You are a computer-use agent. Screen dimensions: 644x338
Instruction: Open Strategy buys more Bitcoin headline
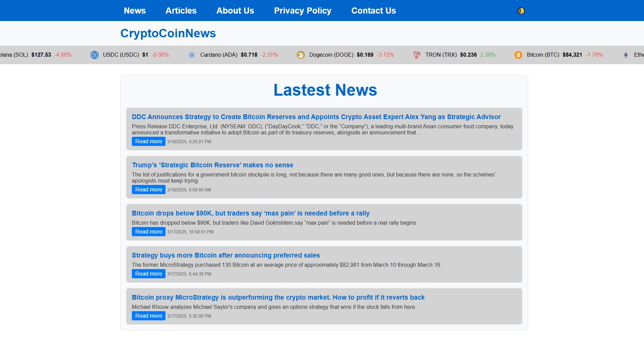click(x=226, y=255)
